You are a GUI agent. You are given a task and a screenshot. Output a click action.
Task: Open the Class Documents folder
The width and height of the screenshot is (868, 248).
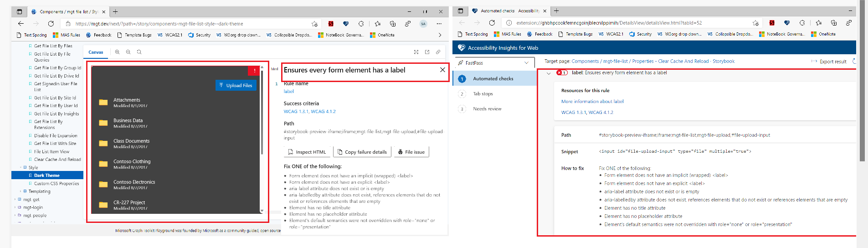[131, 141]
